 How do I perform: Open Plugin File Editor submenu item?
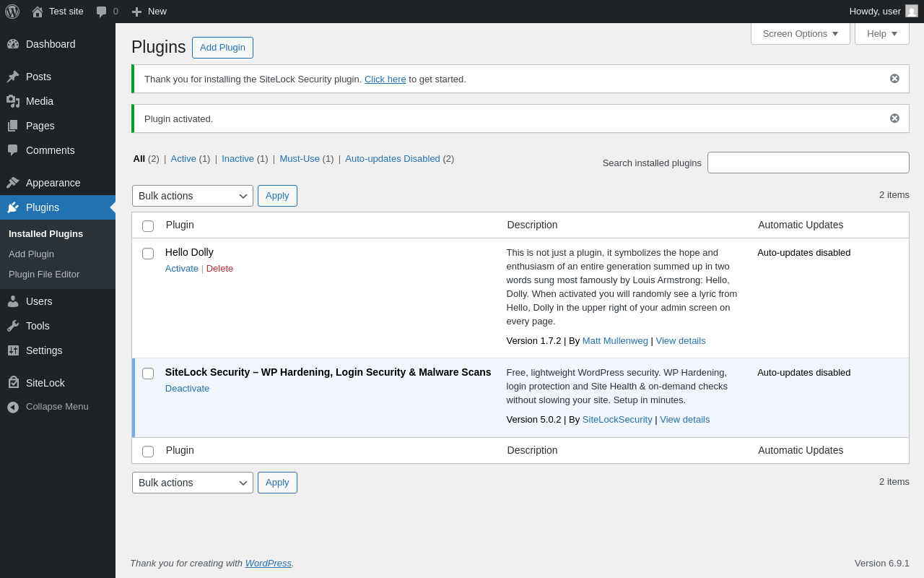44,275
